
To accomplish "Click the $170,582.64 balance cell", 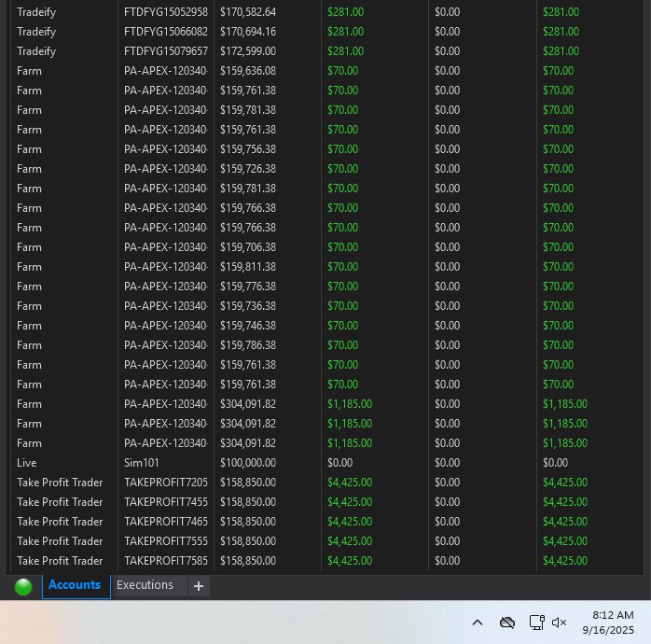I will click(248, 12).
